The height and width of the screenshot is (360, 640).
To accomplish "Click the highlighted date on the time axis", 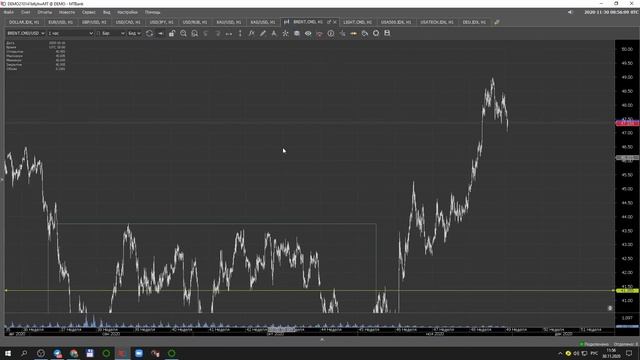I will tap(282, 329).
